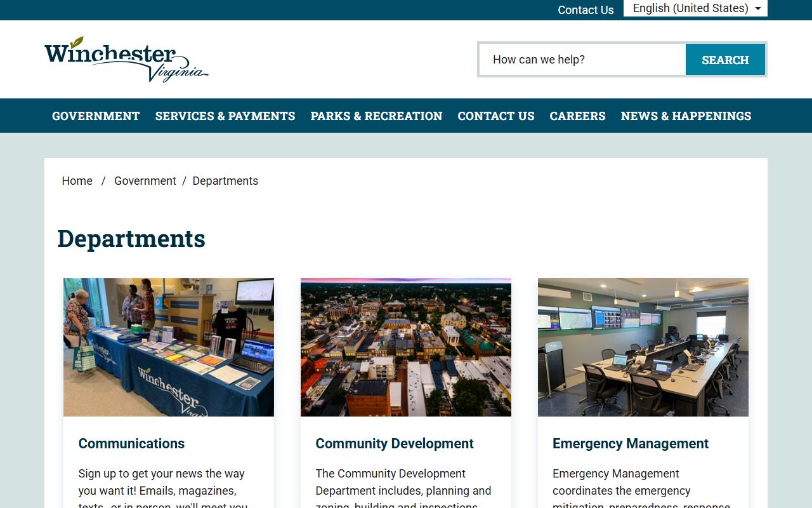Open the Community Development aerial photo
812x508 pixels.
click(x=406, y=347)
